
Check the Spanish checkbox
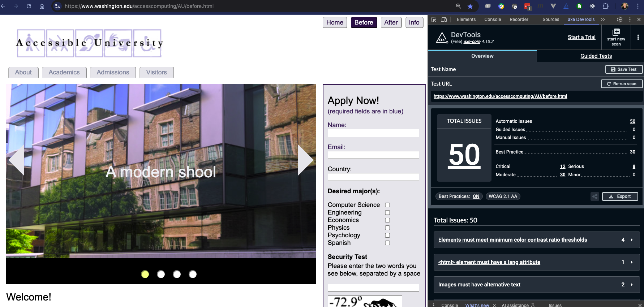point(387,243)
